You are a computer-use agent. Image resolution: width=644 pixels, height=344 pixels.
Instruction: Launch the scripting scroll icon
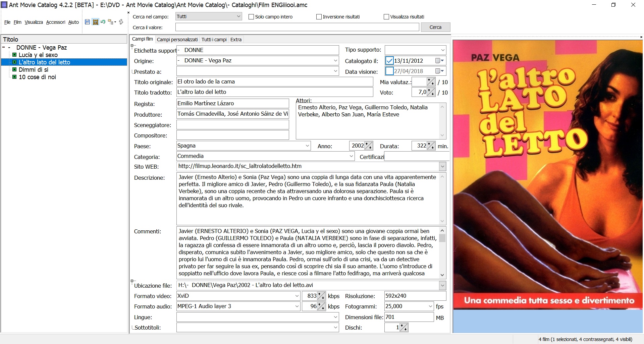(121, 22)
